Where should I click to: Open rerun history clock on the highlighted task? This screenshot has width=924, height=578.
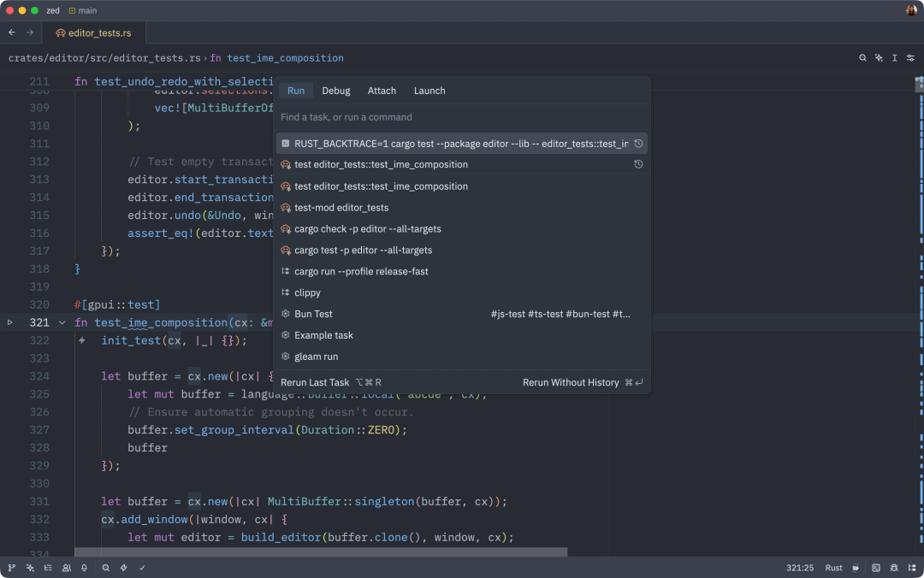click(x=638, y=143)
